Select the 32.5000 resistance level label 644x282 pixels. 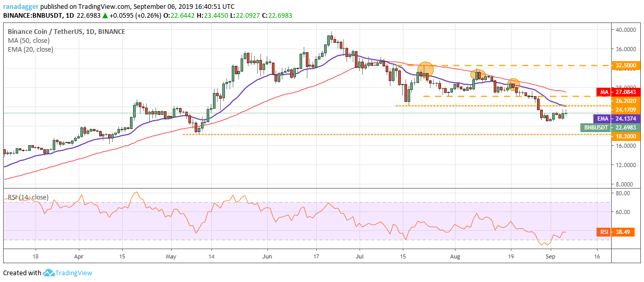point(626,66)
